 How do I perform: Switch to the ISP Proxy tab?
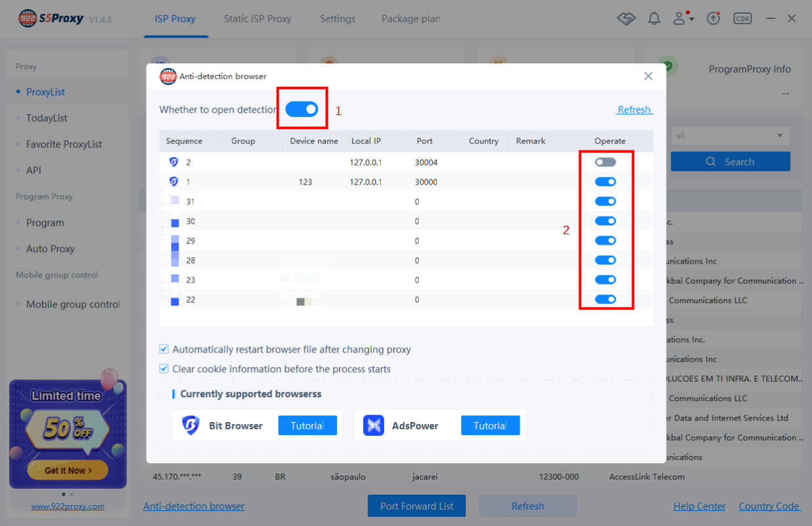pyautogui.click(x=175, y=19)
